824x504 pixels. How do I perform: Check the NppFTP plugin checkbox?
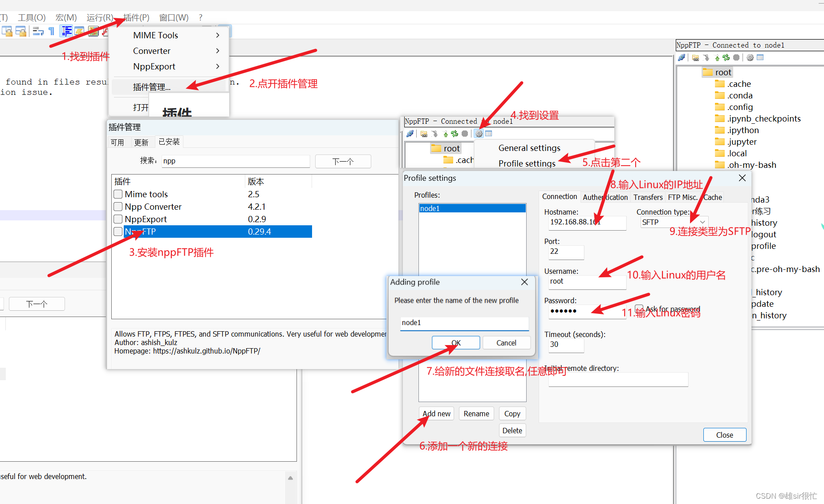(118, 232)
